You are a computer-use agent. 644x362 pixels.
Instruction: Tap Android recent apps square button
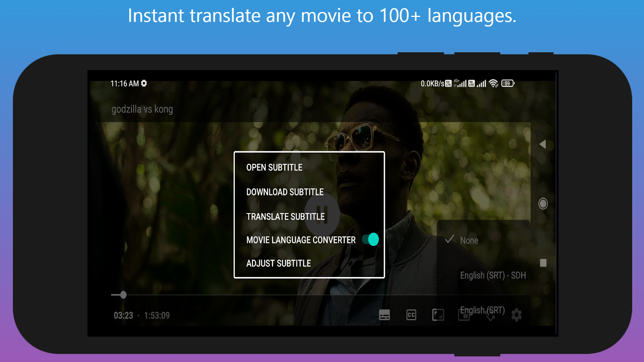(543, 263)
